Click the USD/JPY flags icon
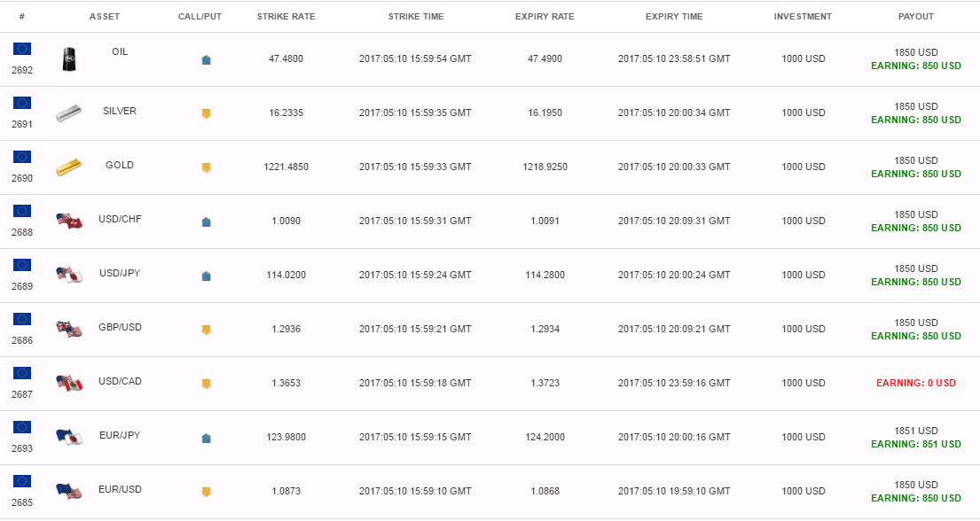Screen dimensions: 980x521 coord(69,275)
